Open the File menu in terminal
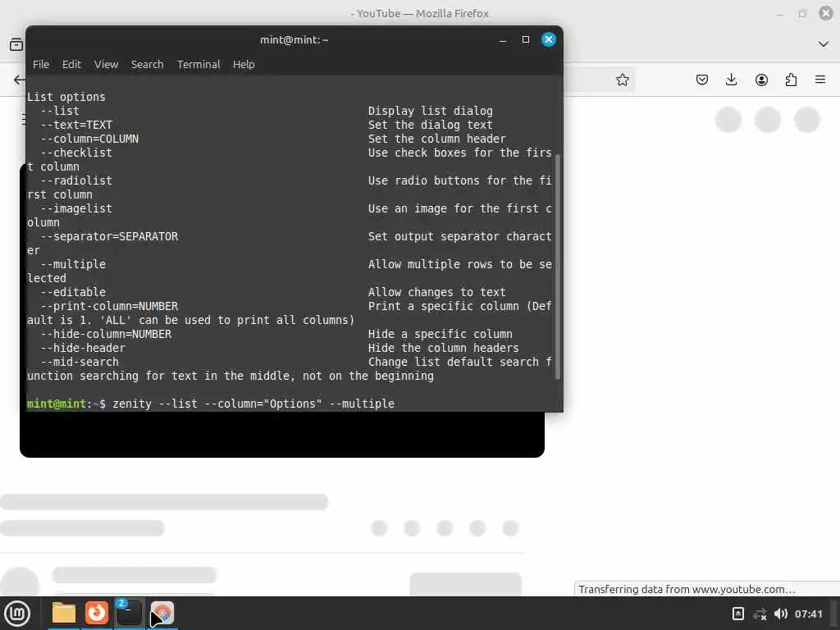 coord(41,64)
